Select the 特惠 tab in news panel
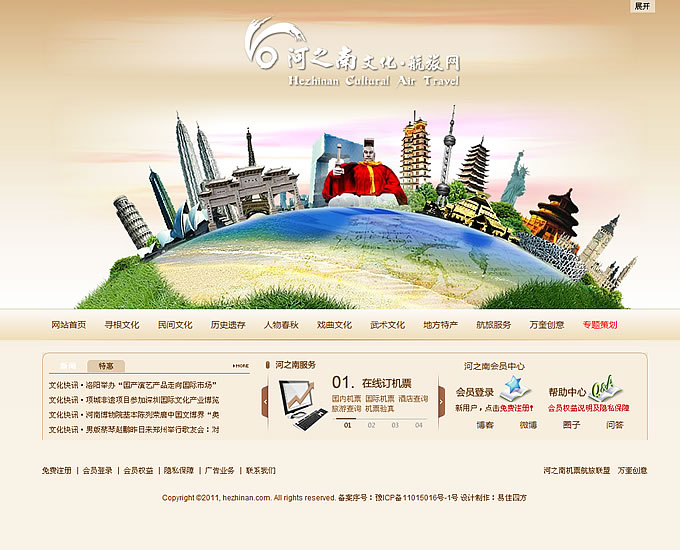 105,366
